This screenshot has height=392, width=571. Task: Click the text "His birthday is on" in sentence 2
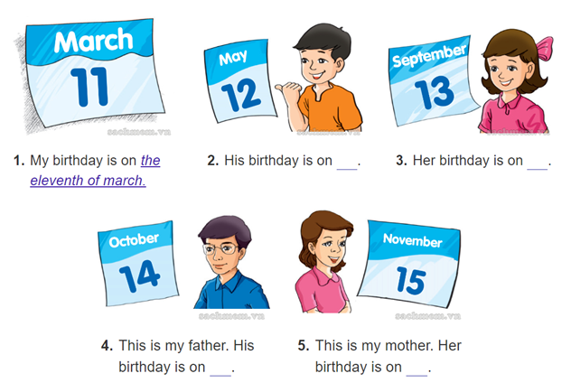pos(278,161)
